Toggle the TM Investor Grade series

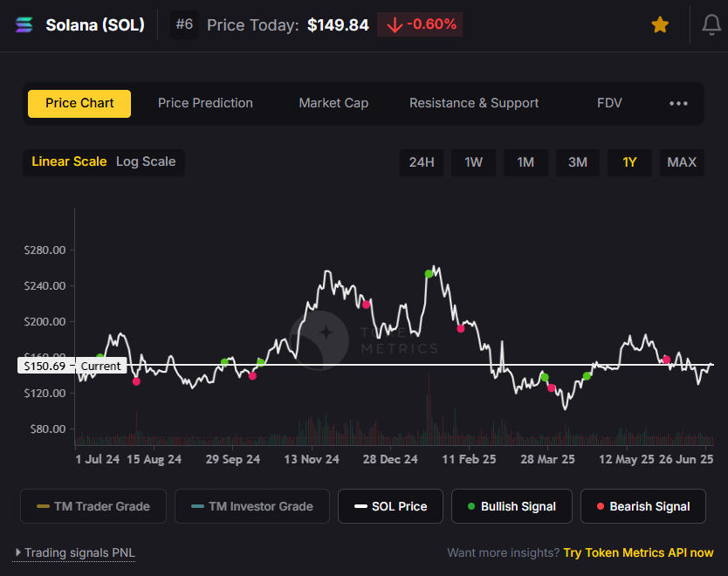(x=252, y=506)
